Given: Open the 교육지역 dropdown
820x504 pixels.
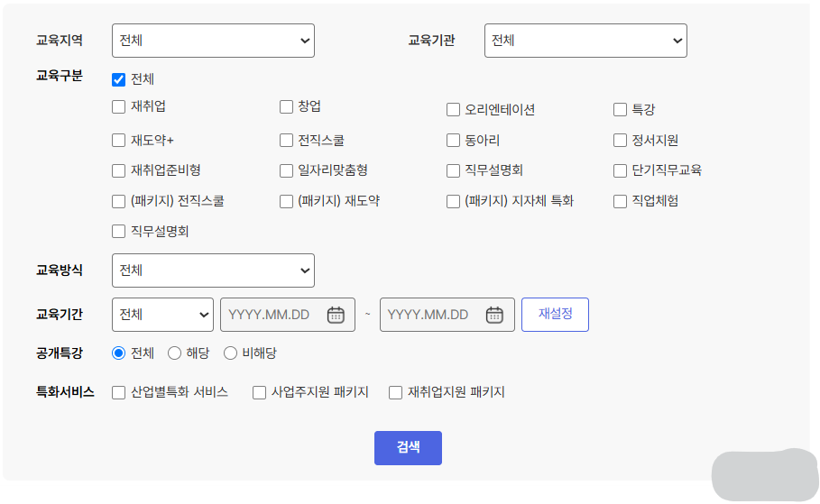Looking at the screenshot, I should point(213,41).
